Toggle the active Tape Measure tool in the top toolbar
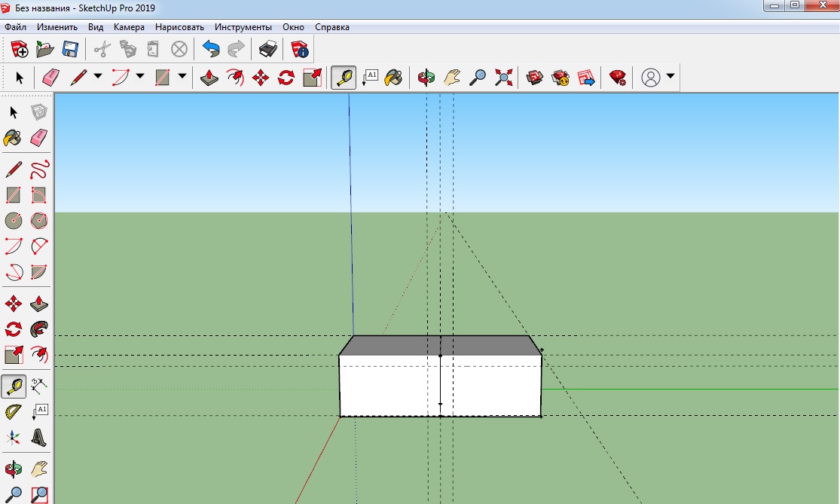Image resolution: width=840 pixels, height=504 pixels. [344, 78]
